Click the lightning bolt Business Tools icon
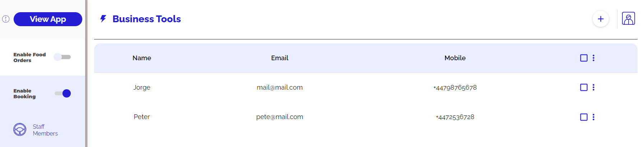Screen dimensions: 644x147 [x=103, y=19]
